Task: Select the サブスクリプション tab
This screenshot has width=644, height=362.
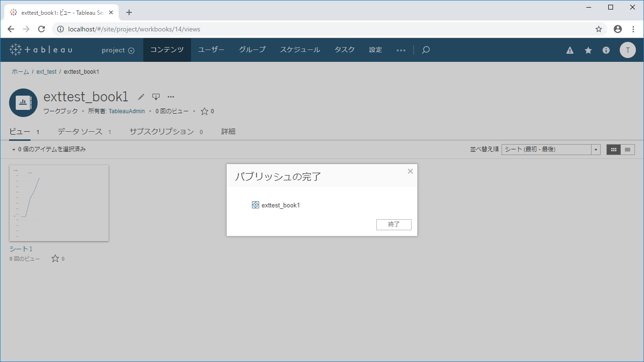Action: click(161, 132)
